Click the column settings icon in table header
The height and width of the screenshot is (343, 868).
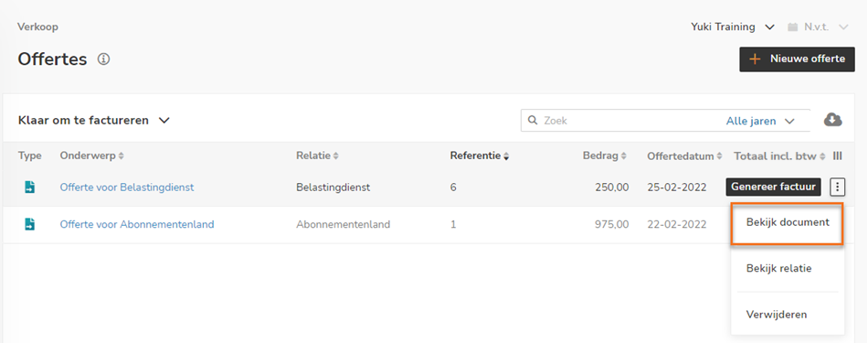pyautogui.click(x=838, y=156)
